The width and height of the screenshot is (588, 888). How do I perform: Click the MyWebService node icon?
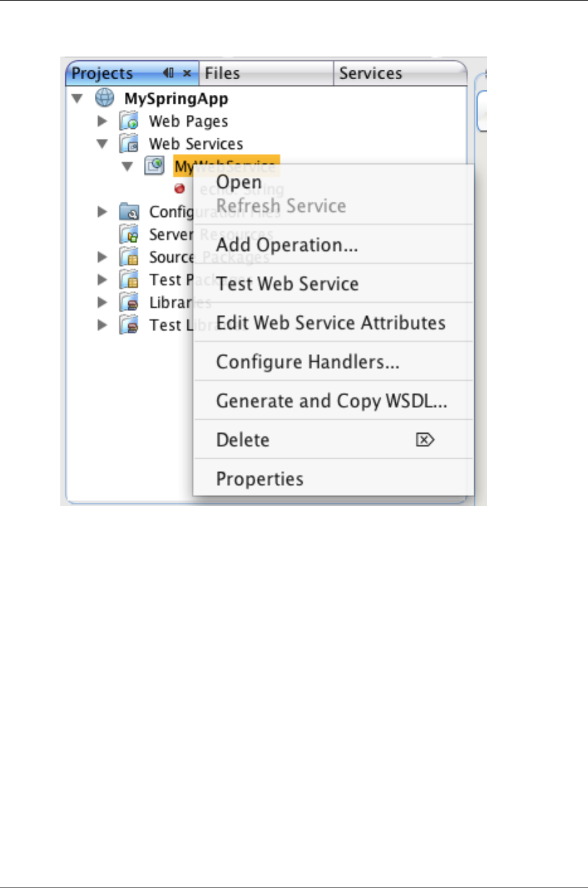click(155, 166)
